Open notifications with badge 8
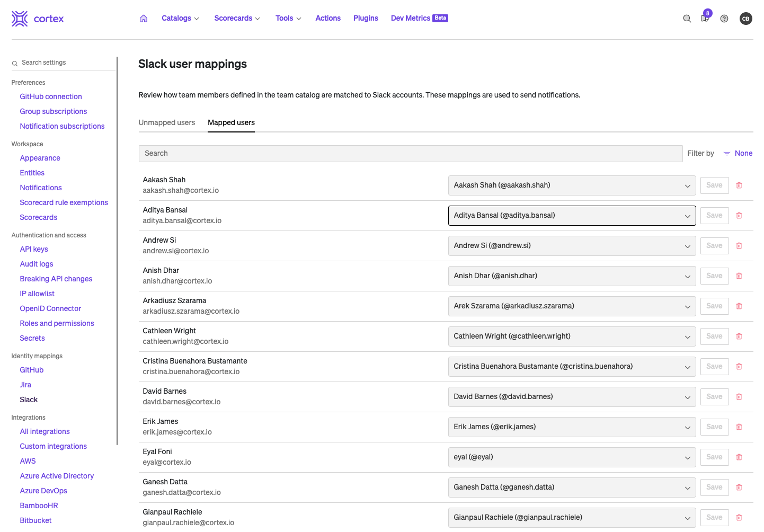 (705, 18)
